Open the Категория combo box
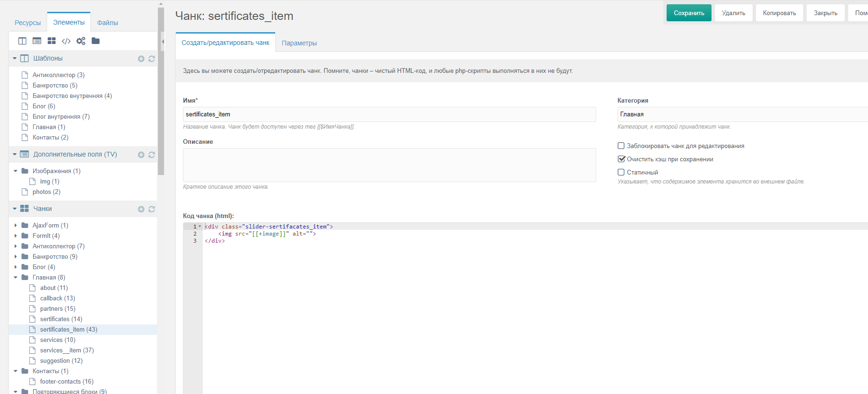The width and height of the screenshot is (868, 394). (742, 114)
